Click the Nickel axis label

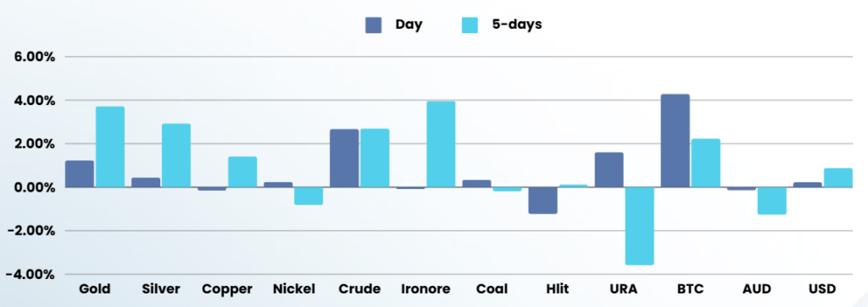pos(294,289)
